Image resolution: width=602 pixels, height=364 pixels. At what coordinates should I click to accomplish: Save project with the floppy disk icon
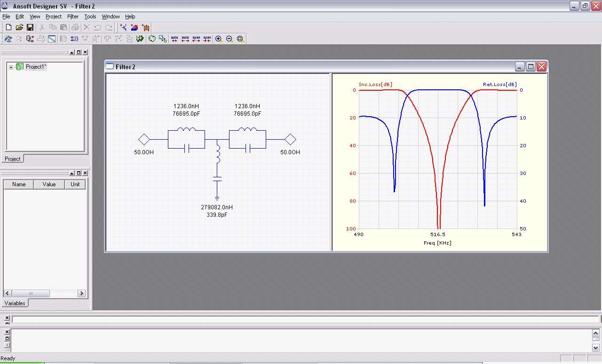click(x=30, y=27)
